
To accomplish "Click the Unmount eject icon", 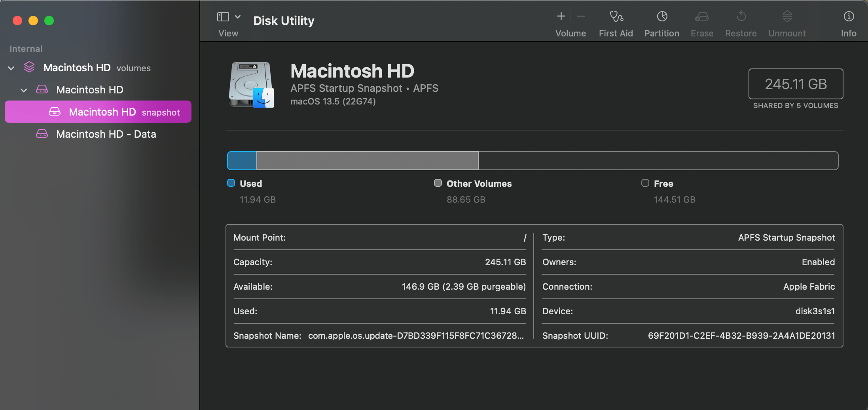I will tap(787, 17).
